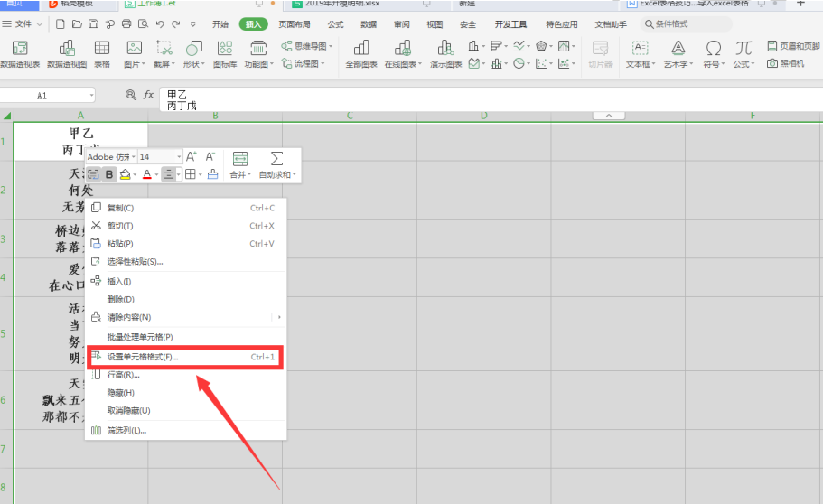Click the formula bar input containing 甲乙
Viewport: 823px width, 504px height.
[491, 99]
